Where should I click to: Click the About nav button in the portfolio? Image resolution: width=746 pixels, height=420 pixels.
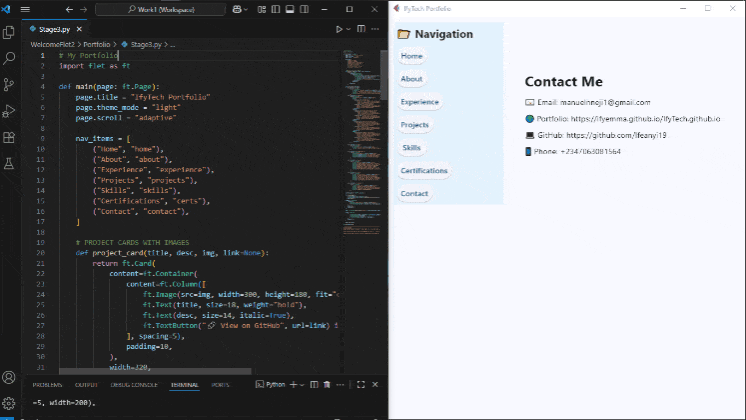point(412,79)
